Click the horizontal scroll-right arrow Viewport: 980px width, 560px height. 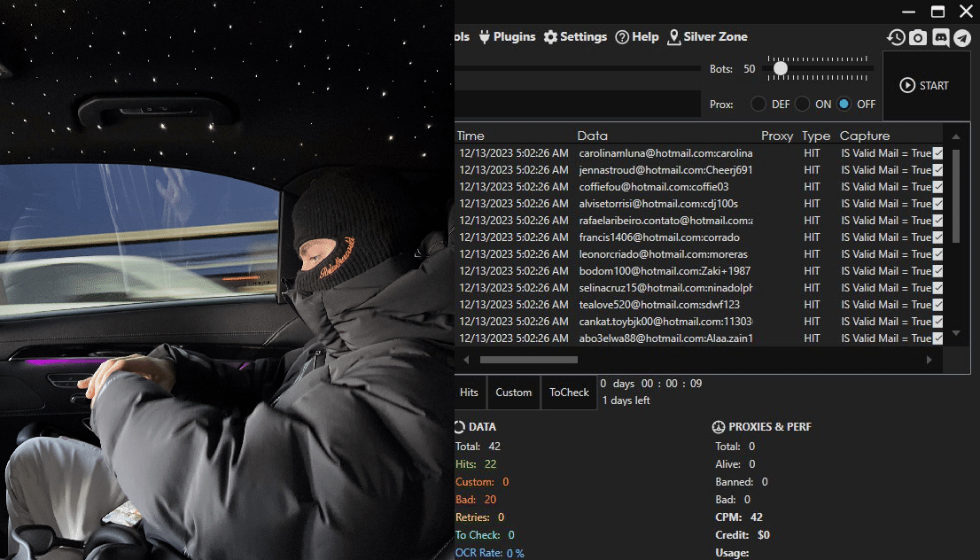pyautogui.click(x=929, y=360)
